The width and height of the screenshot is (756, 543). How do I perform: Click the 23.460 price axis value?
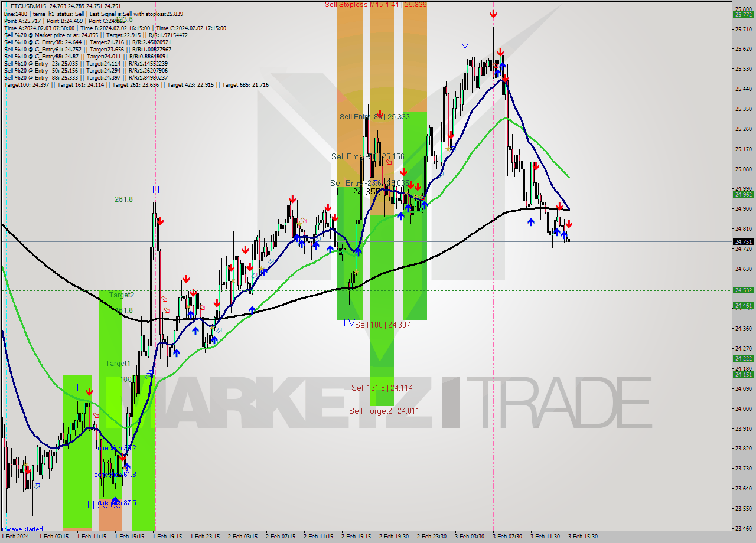pyautogui.click(x=743, y=528)
